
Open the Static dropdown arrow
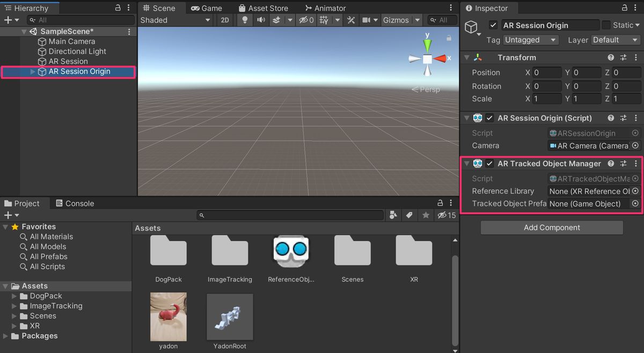pos(637,25)
